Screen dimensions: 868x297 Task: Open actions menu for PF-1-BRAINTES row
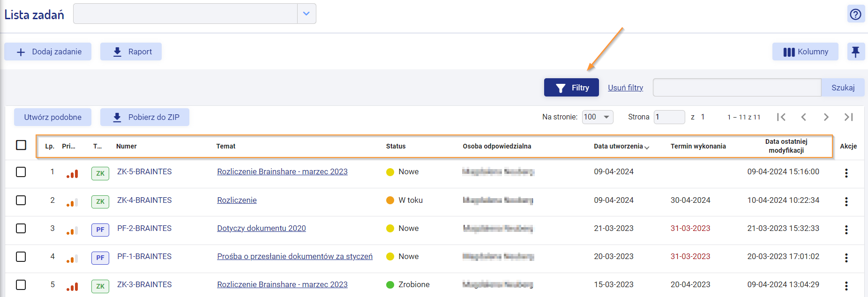pyautogui.click(x=846, y=258)
